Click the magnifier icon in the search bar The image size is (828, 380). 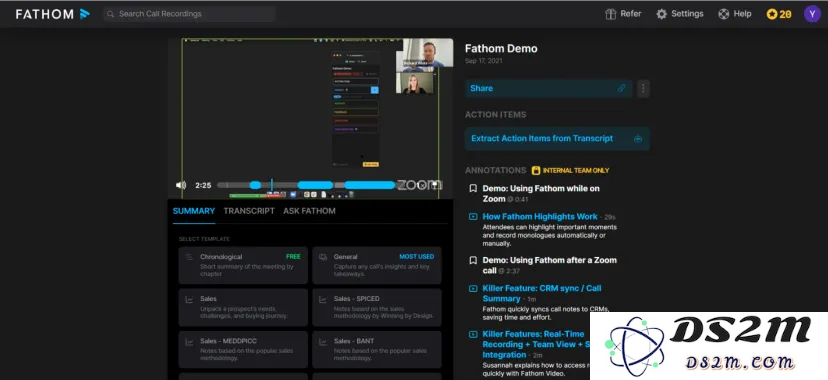(x=110, y=14)
